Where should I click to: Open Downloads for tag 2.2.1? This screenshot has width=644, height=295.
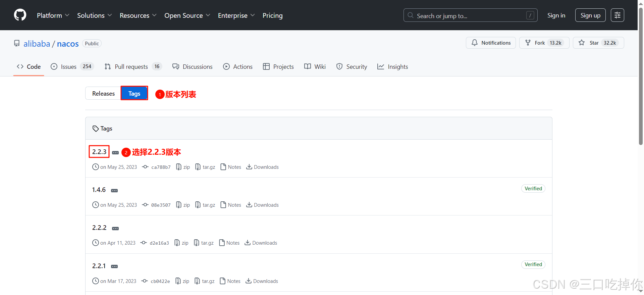[x=262, y=281]
